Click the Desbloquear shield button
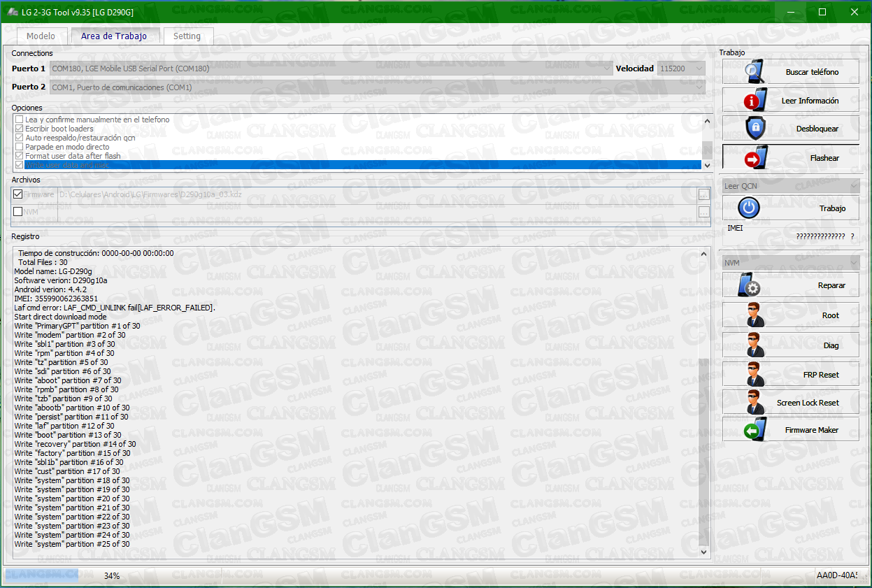This screenshot has width=872, height=588. [x=790, y=129]
